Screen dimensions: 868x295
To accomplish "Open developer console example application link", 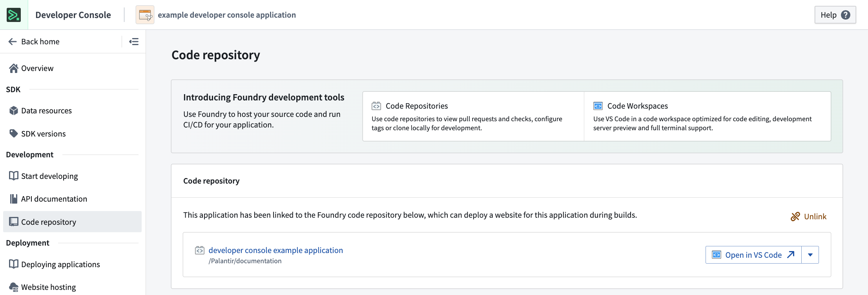I will point(275,250).
